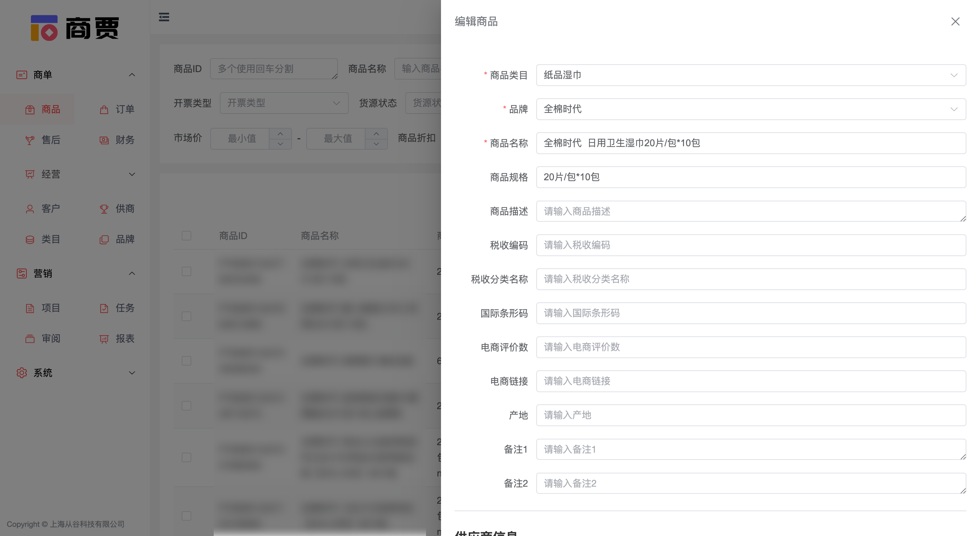Collapse the 营销 menu section
Screen dimensions: 980x536
click(x=132, y=273)
